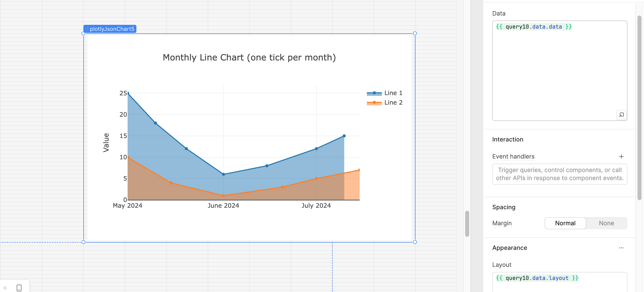Viewport: 644px width, 292px height.
Task: Toggle Line 2 visibility in chart legend
Action: [x=393, y=103]
